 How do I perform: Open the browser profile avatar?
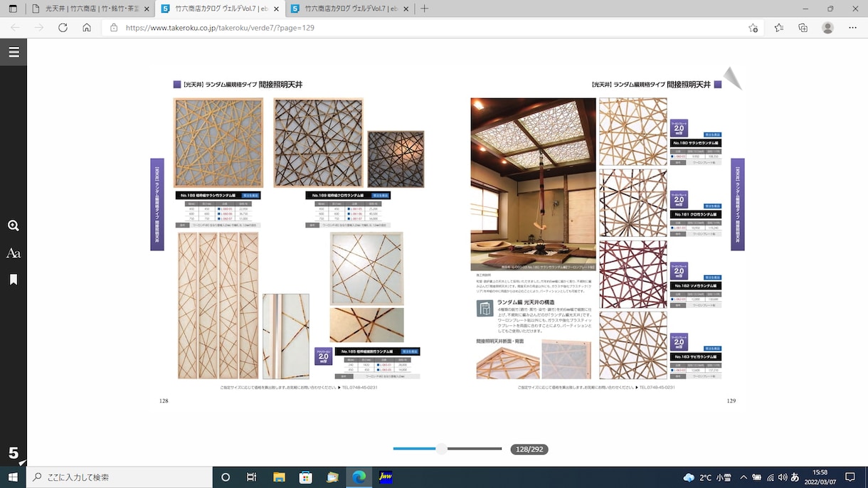pyautogui.click(x=827, y=28)
